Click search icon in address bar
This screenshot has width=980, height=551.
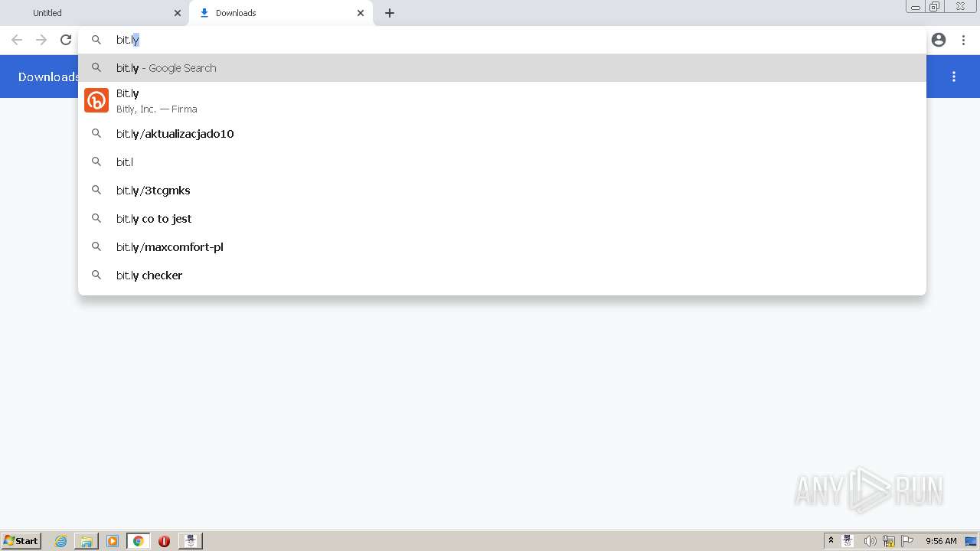96,40
